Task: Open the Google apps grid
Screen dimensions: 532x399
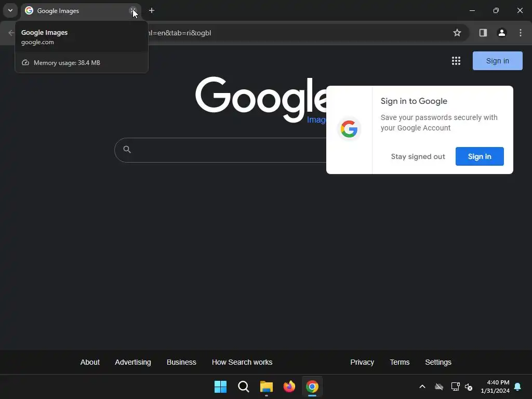Action: (456, 61)
